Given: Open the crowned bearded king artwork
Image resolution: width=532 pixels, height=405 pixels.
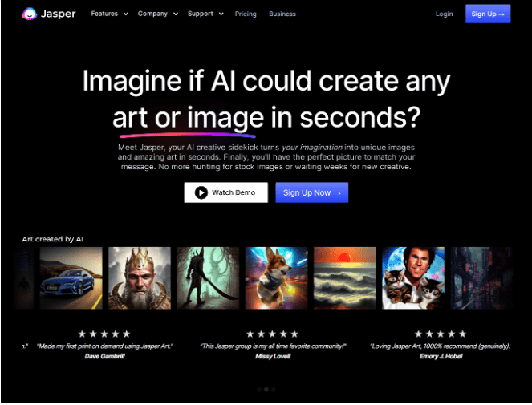Looking at the screenshot, I should tap(140, 277).
